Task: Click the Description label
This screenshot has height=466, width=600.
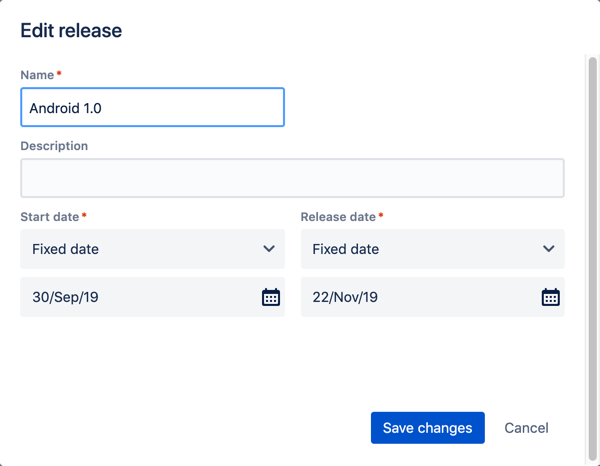Action: click(54, 146)
